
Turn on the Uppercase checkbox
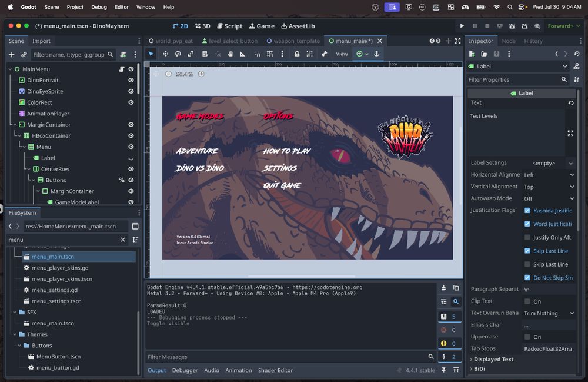tap(527, 337)
